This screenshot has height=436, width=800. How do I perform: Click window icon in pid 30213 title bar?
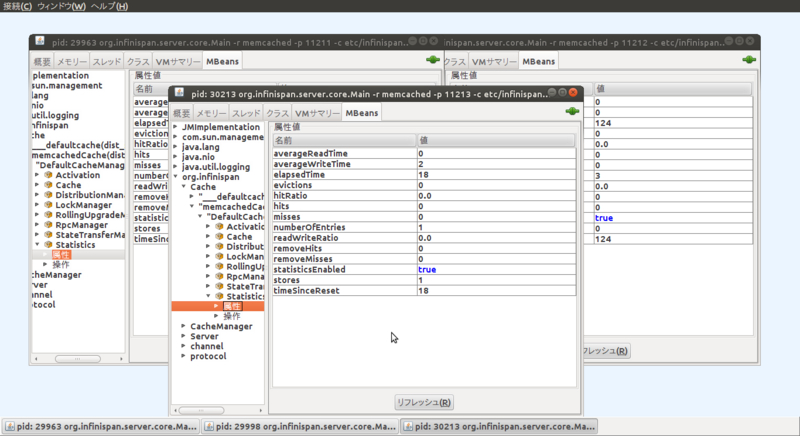point(179,92)
